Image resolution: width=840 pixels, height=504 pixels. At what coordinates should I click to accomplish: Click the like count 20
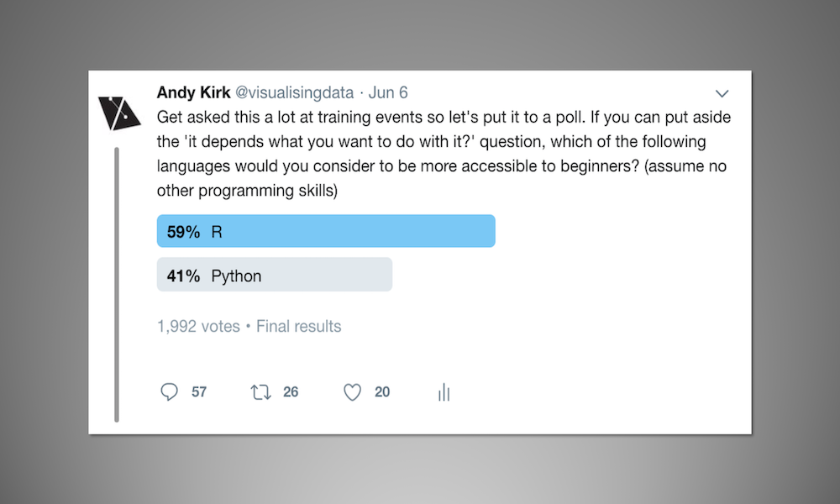pyautogui.click(x=382, y=391)
